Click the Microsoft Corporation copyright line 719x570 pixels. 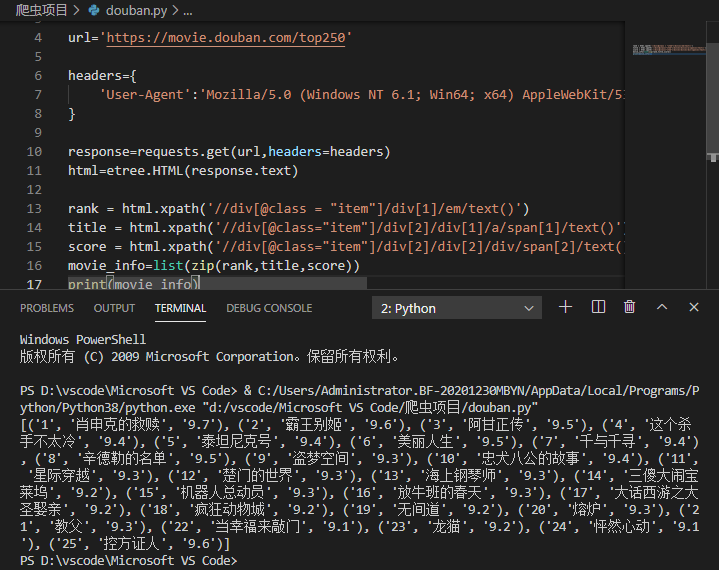coord(210,357)
